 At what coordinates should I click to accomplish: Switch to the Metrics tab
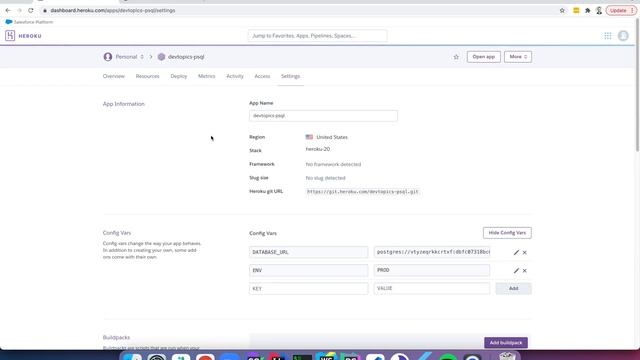[x=207, y=76]
